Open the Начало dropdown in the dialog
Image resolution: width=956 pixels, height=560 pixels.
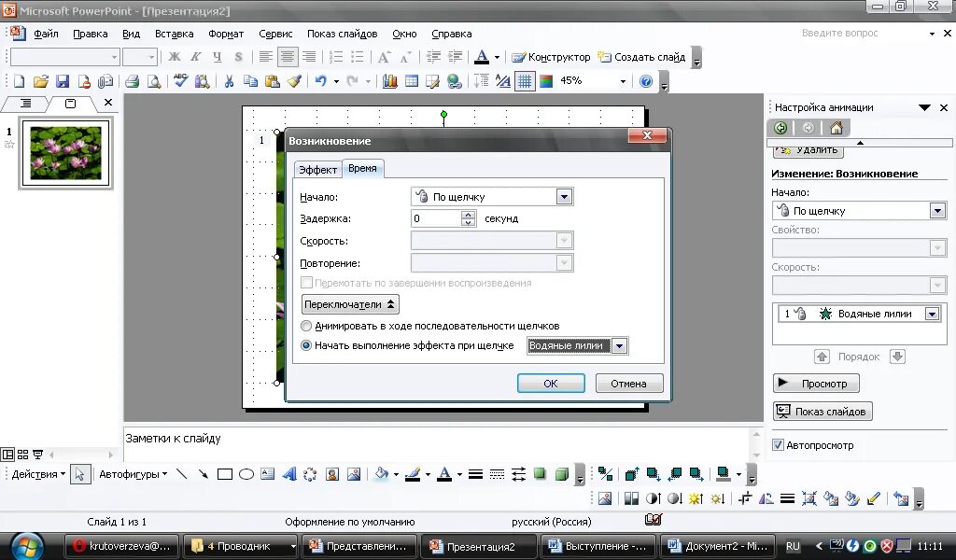564,197
